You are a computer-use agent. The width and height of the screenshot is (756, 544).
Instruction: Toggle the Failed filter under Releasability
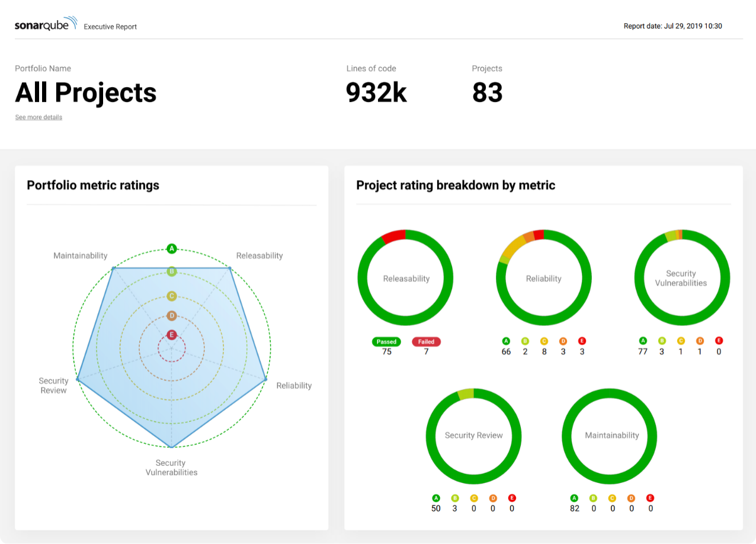pos(426,341)
